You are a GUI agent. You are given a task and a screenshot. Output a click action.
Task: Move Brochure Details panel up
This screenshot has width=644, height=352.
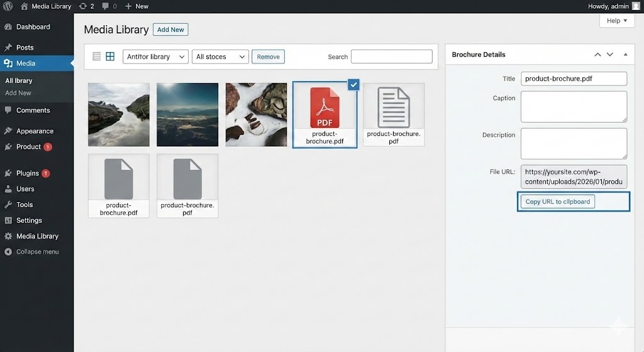tap(597, 55)
